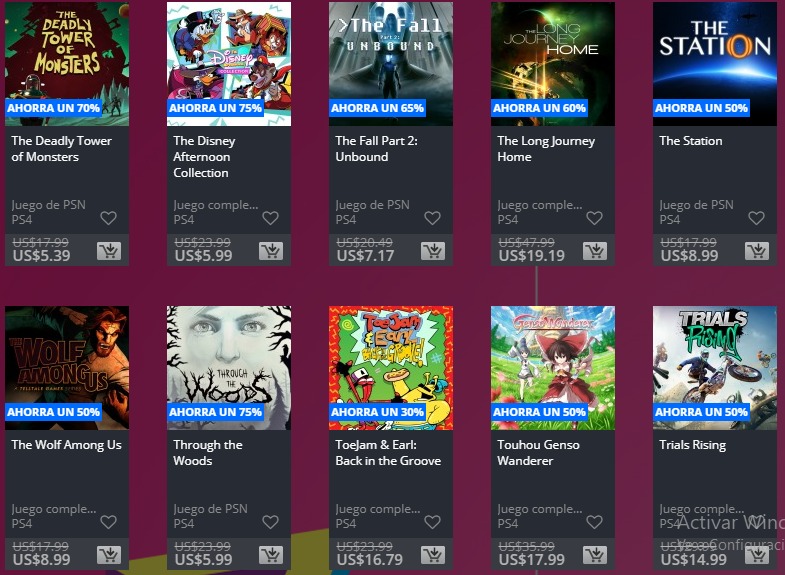
Task: Open The Disney Afternoon Collection cover image
Action: click(x=229, y=64)
